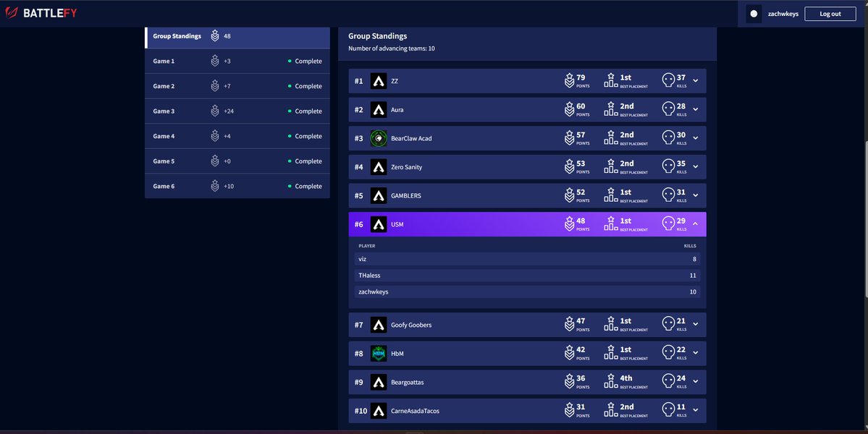The image size is (868, 434).
Task: Select the THaless player row
Action: click(527, 276)
